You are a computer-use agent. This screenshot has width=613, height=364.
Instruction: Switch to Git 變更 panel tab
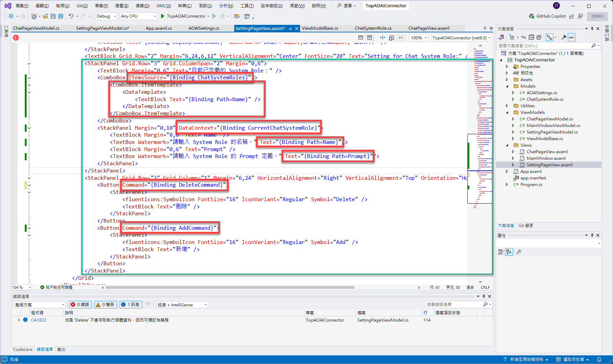click(526, 226)
